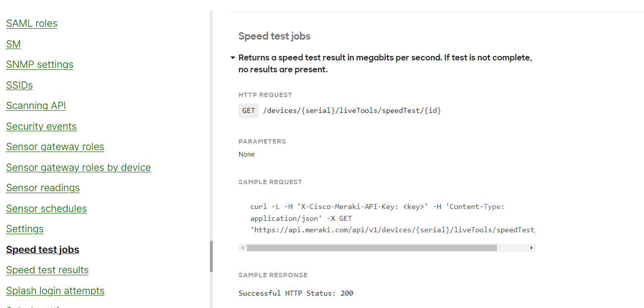Click the code scrollbar right arrow
Image resolution: width=644 pixels, height=308 pixels.
531,248
